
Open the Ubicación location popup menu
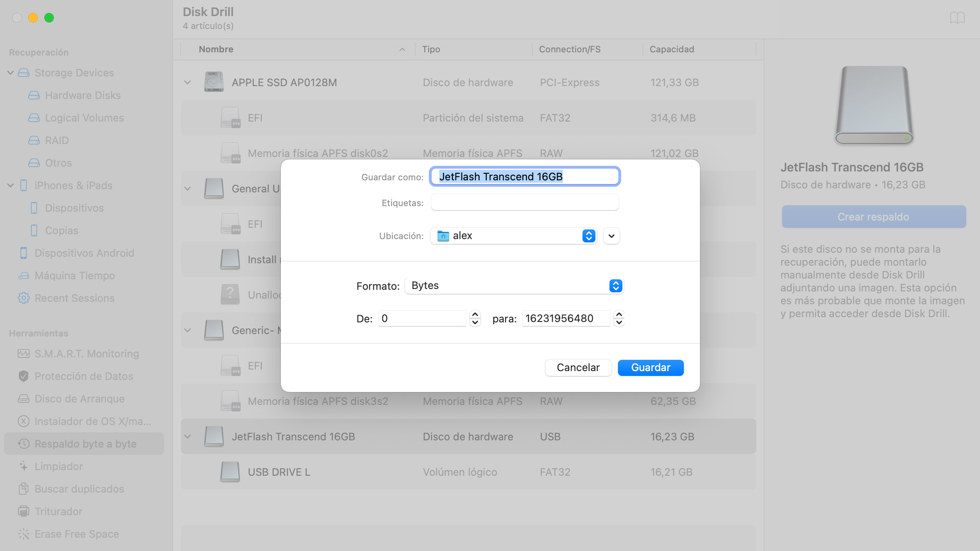[514, 236]
